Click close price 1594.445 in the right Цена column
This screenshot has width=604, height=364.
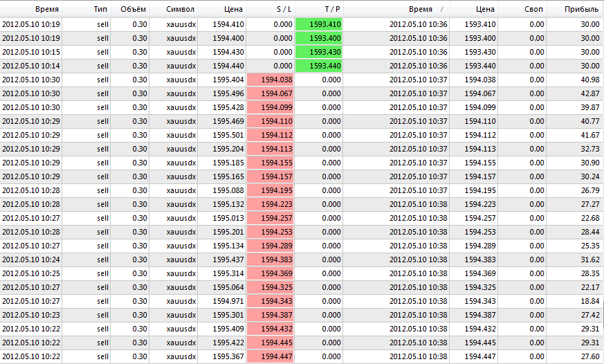tap(480, 343)
